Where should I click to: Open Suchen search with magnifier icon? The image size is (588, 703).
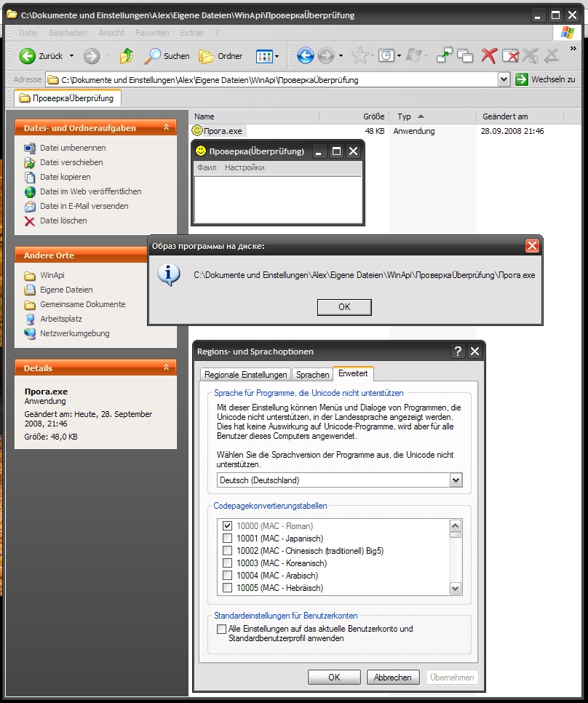[x=167, y=56]
